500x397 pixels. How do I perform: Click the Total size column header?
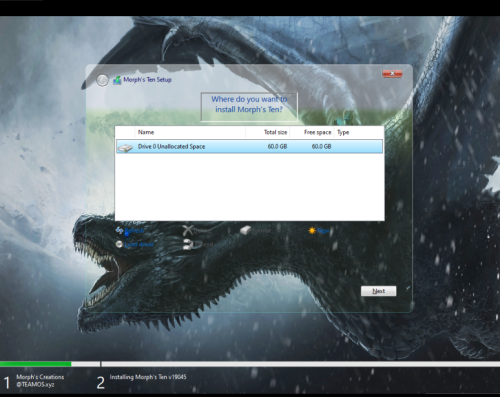coord(268,132)
